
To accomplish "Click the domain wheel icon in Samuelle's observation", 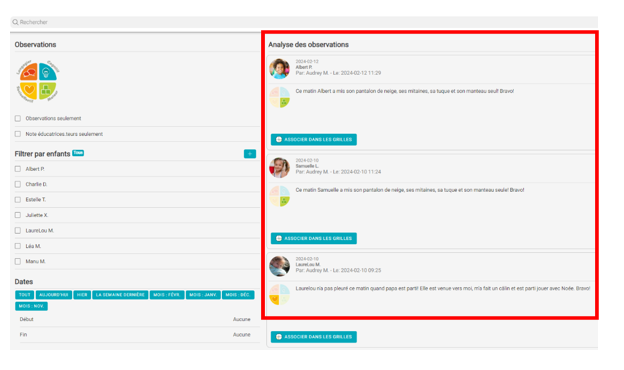I will (280, 196).
